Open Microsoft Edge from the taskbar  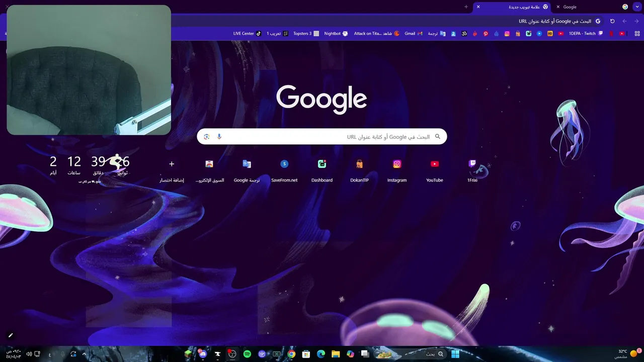320,354
